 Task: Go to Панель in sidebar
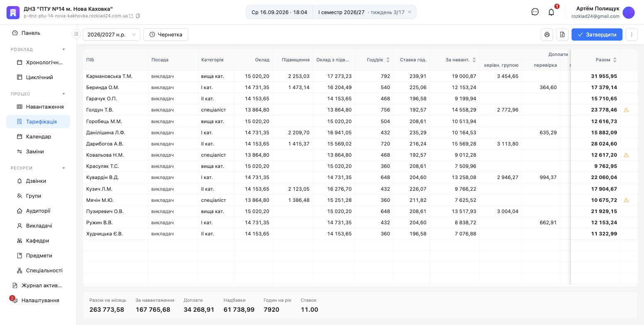[38, 33]
